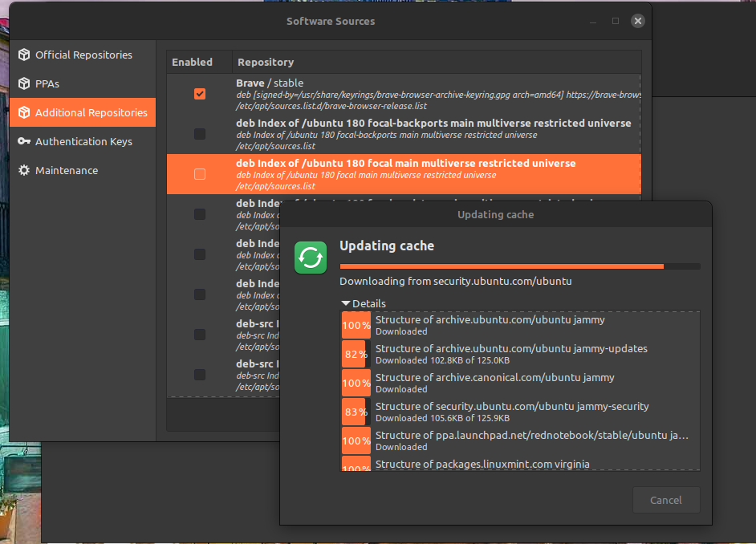Viewport: 756px width, 544px height.
Task: Click the green refresh icon in Updating cache
Action: coord(311,258)
